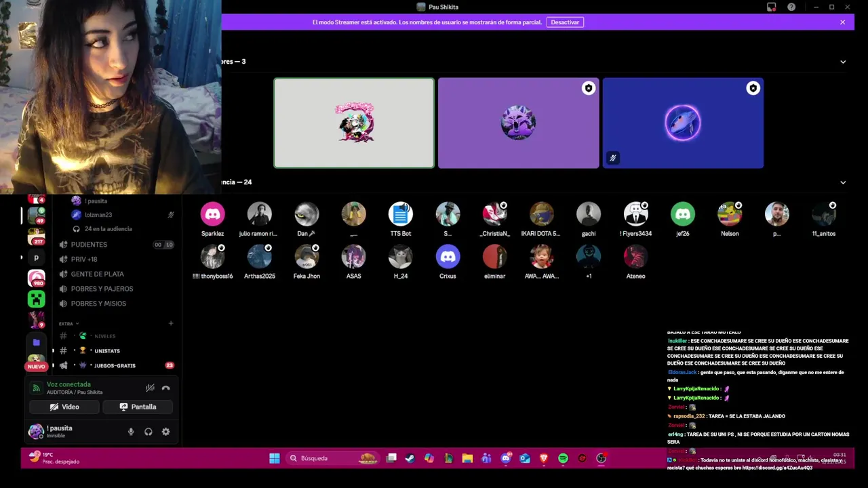Click the Desactivar streamer mode button

pos(565,22)
